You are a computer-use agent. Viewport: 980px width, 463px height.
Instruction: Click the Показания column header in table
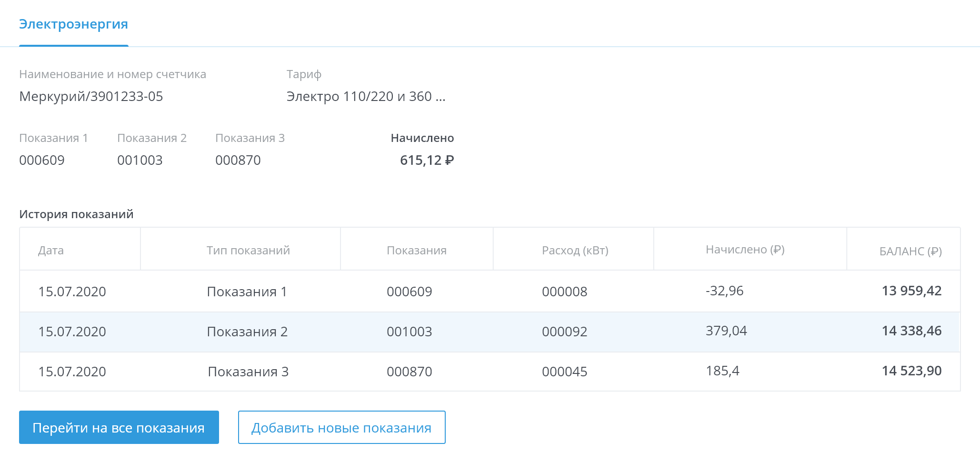tap(416, 251)
